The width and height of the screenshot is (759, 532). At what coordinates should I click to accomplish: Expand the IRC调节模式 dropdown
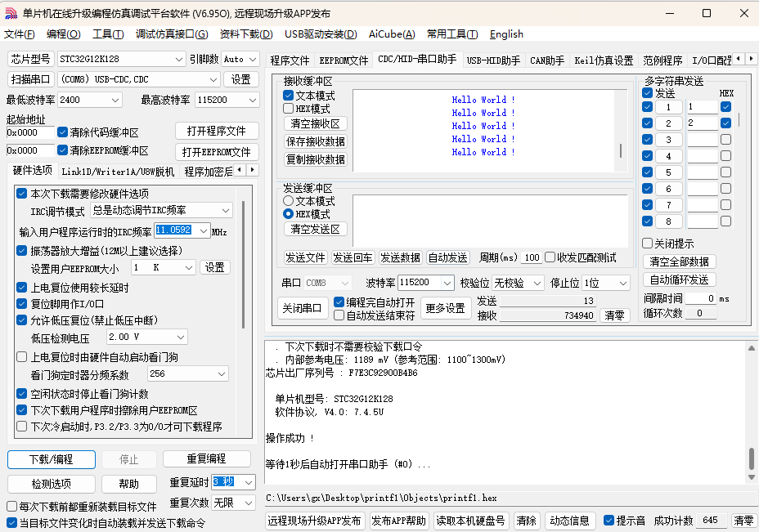[x=226, y=210]
